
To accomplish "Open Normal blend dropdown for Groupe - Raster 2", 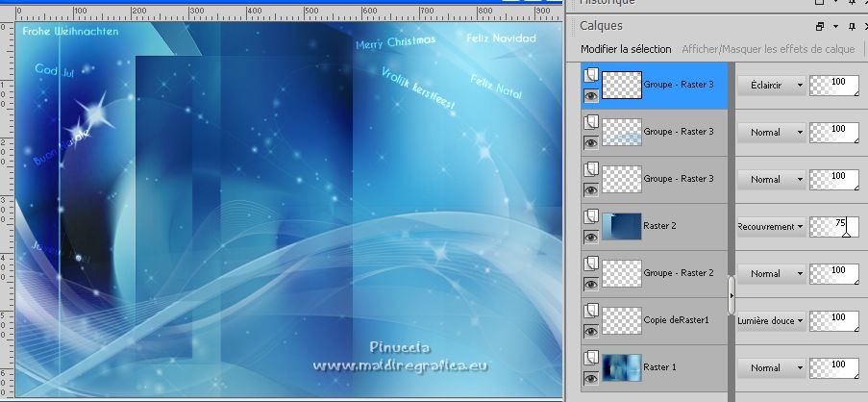I will (772, 273).
